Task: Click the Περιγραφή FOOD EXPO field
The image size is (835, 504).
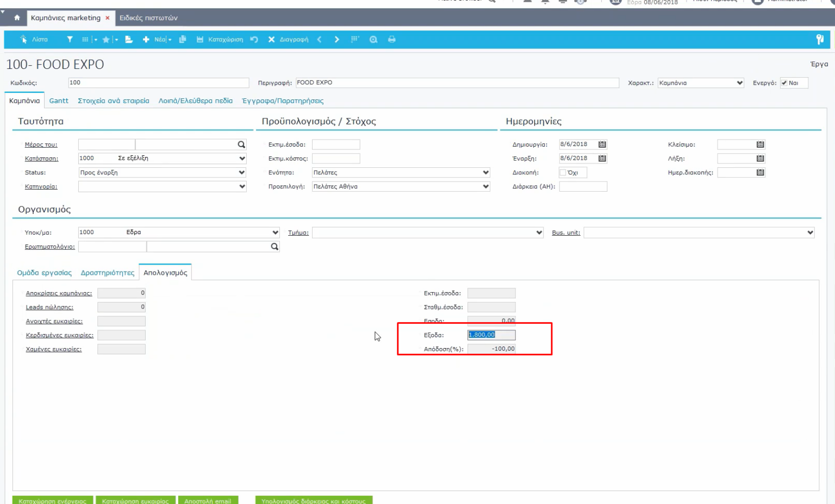Action: click(x=457, y=83)
